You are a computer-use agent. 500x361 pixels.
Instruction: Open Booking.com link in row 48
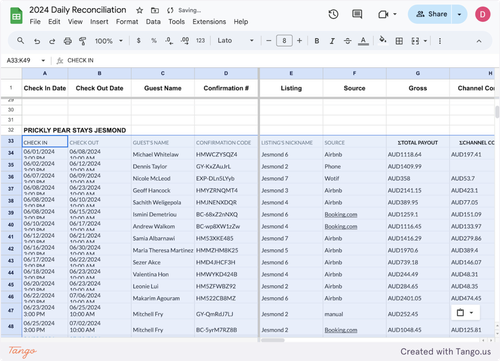coord(341,330)
